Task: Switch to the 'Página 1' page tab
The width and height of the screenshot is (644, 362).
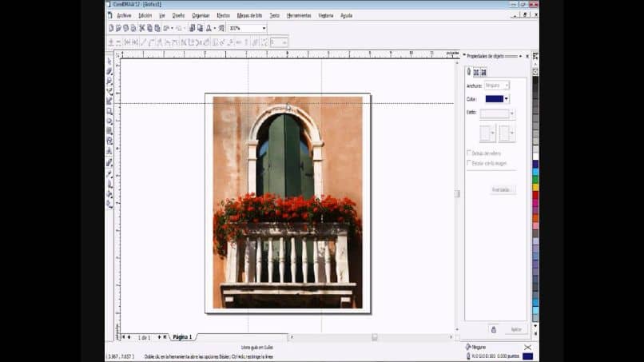Action: (x=182, y=337)
